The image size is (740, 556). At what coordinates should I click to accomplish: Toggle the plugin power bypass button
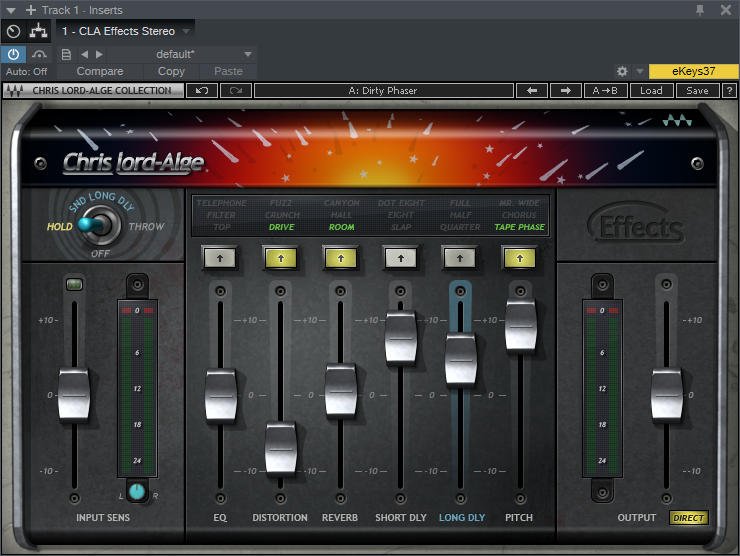click(13, 54)
